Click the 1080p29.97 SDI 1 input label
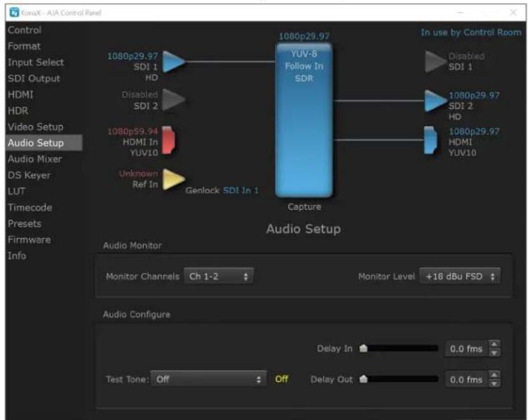 [133, 56]
